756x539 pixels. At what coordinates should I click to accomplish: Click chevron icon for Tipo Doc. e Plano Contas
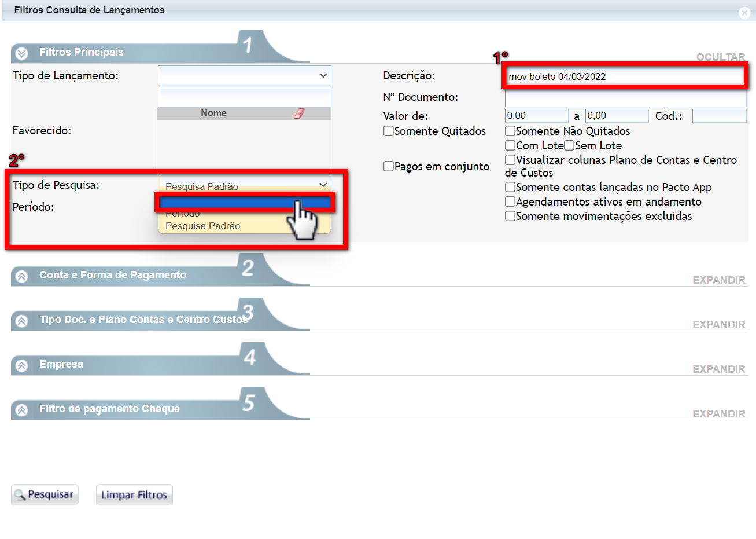click(22, 321)
